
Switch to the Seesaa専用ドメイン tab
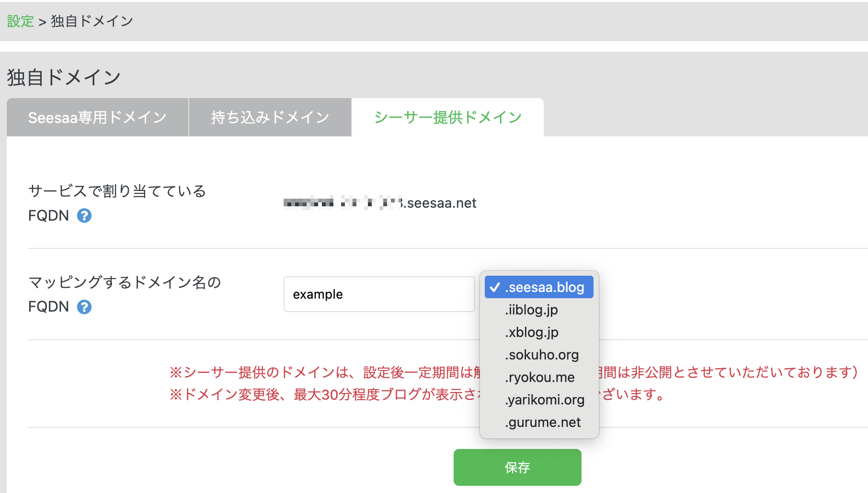97,117
